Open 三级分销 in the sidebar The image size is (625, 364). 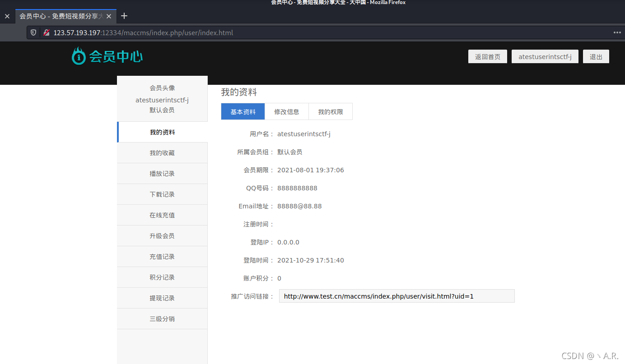pos(163,319)
